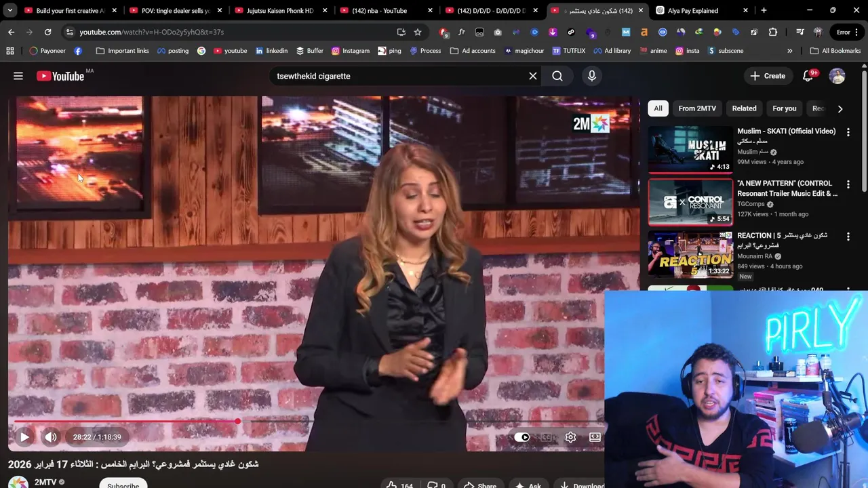Open the Instagram bookmark
This screenshot has width=868, height=488.
[351, 51]
